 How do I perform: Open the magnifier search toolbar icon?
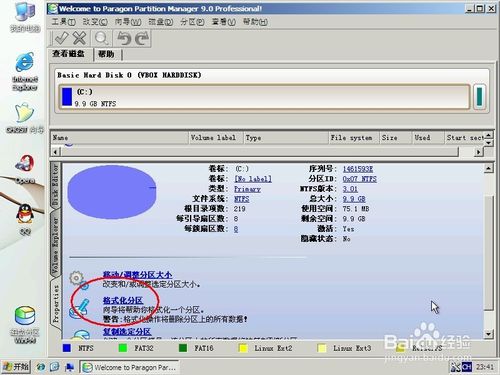(x=101, y=38)
